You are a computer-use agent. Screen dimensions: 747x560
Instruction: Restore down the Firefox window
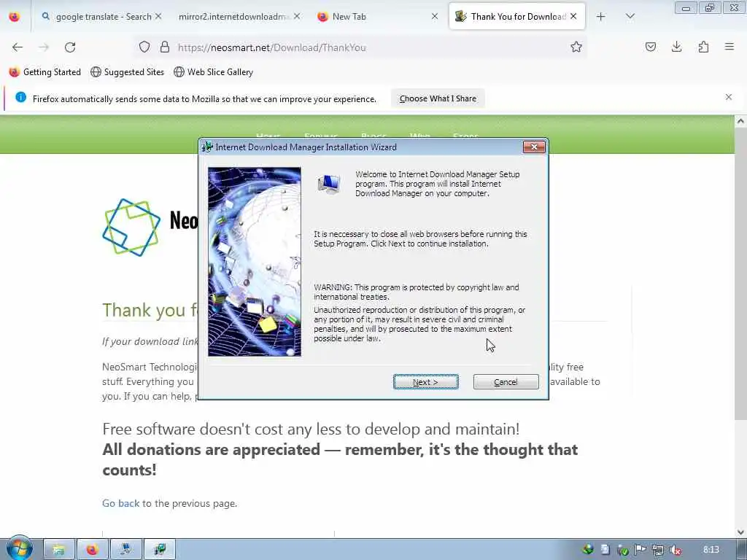(x=710, y=8)
